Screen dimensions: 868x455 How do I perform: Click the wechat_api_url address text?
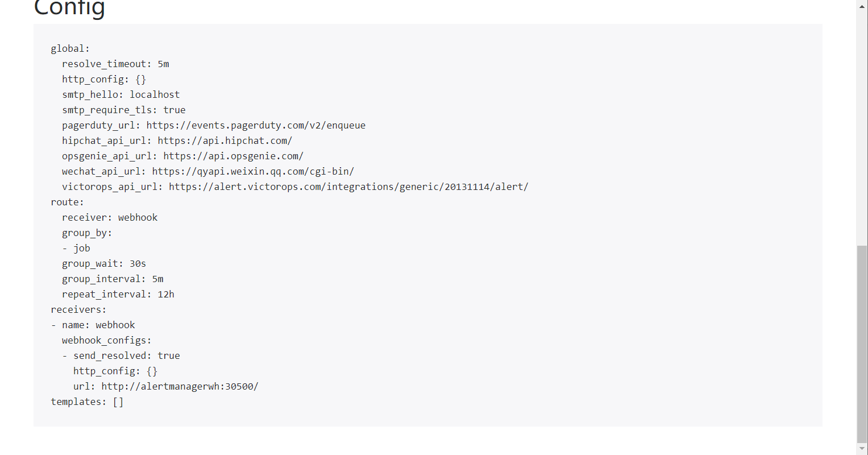pos(253,171)
